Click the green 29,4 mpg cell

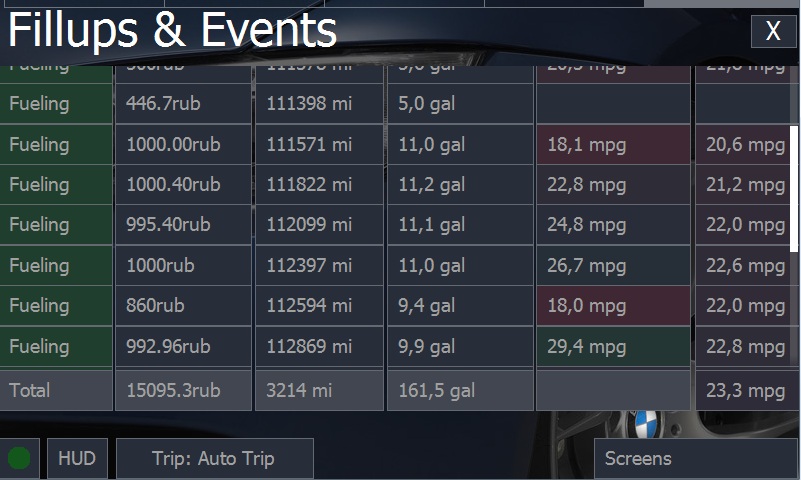[613, 347]
